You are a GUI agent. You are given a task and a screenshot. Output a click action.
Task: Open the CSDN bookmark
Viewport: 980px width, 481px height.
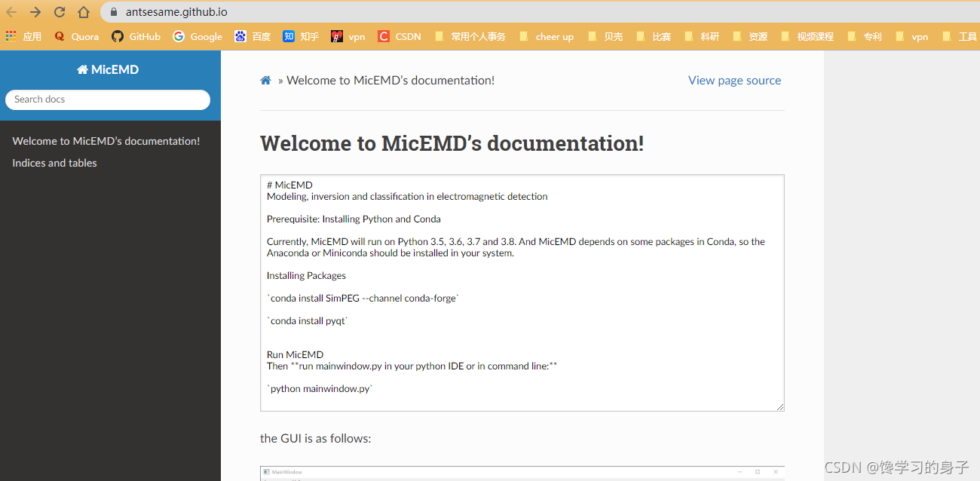(400, 36)
